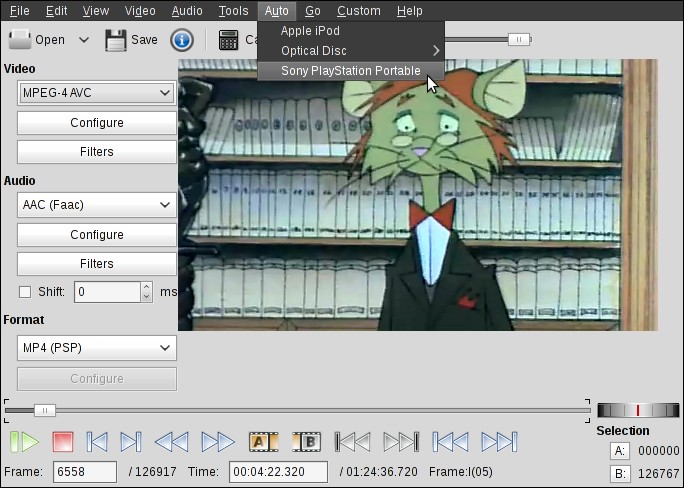Screen dimensions: 684x488
Task: Click the Time field showing 00:04:22.320
Action: coord(278,472)
